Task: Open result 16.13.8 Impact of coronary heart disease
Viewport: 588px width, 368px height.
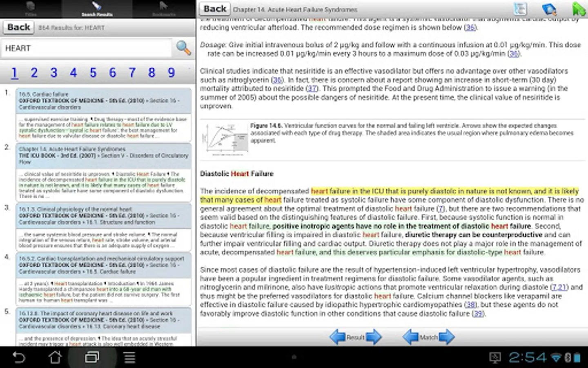Action: click(104, 327)
